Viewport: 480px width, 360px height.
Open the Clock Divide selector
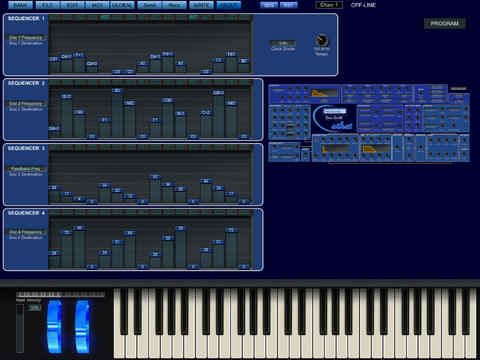tap(283, 43)
